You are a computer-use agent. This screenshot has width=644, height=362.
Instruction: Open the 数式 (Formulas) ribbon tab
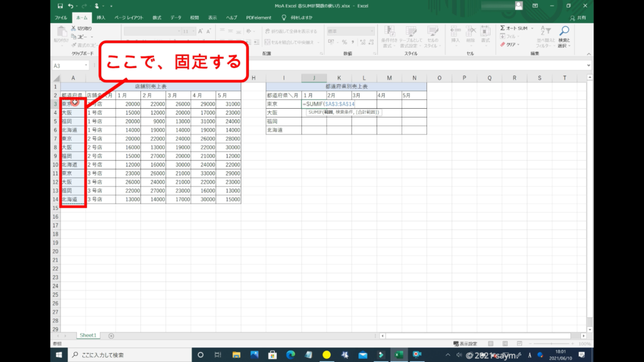click(x=156, y=18)
